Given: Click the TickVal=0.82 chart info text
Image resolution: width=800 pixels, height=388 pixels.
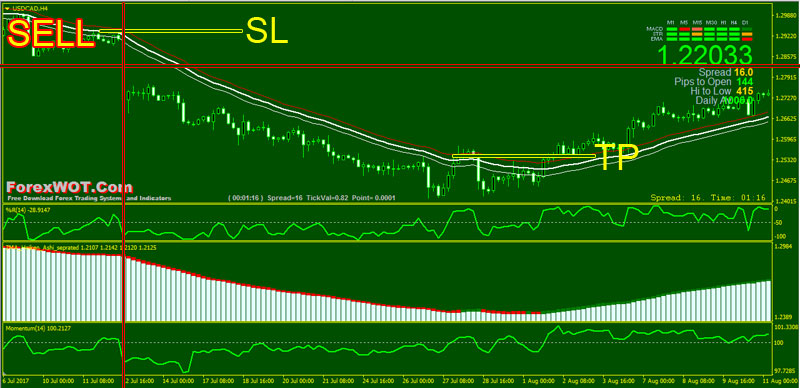Looking at the screenshot, I should (327, 198).
